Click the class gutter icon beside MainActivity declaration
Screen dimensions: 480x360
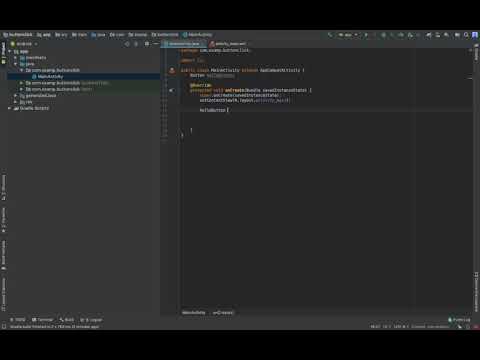(x=172, y=70)
